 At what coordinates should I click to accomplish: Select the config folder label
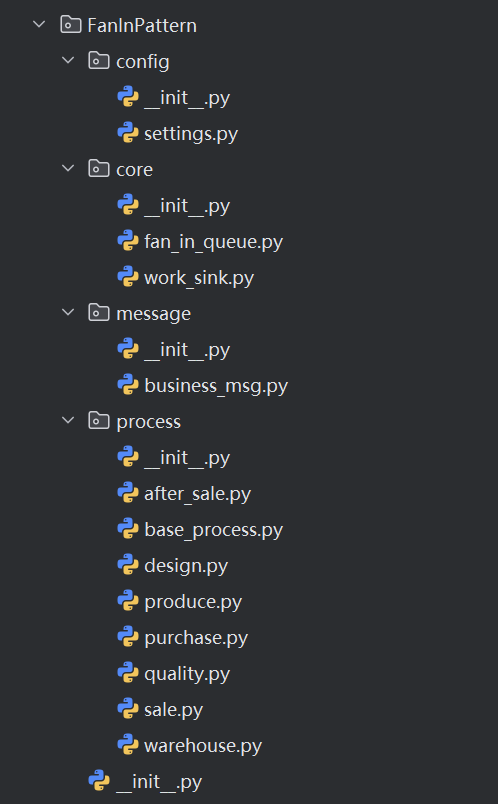143,62
